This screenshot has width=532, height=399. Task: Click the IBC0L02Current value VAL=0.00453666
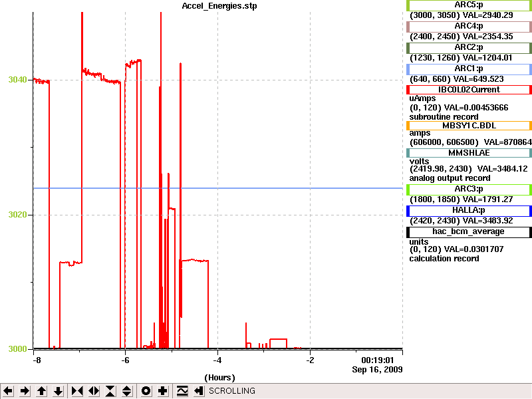pos(476,108)
